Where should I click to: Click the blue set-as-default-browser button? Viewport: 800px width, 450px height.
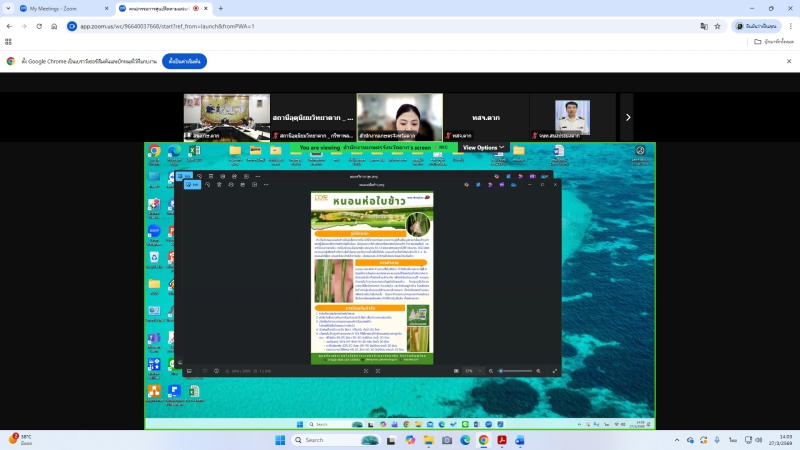[185, 61]
